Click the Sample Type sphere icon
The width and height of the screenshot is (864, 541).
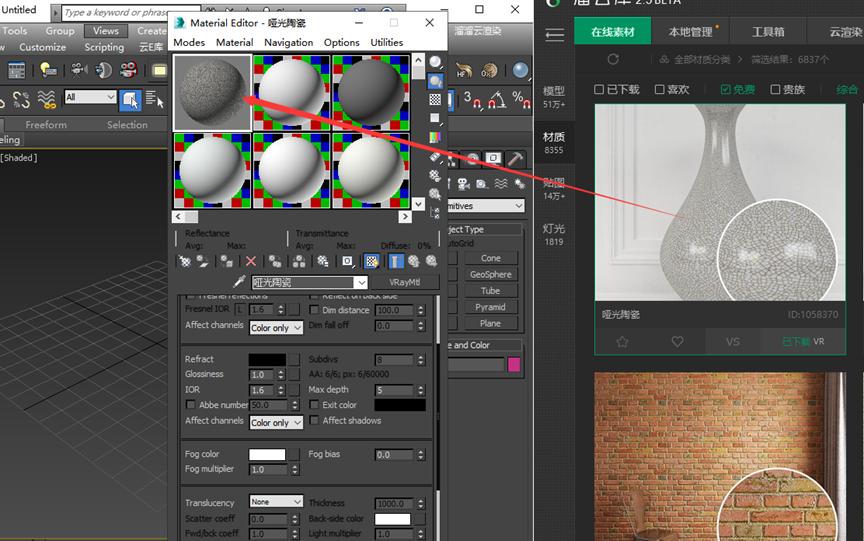tap(435, 61)
